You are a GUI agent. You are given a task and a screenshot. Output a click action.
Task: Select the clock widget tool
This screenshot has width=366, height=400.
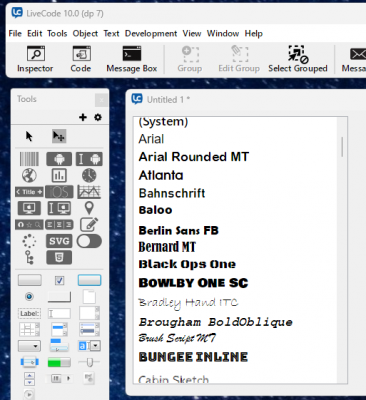(x=89, y=175)
